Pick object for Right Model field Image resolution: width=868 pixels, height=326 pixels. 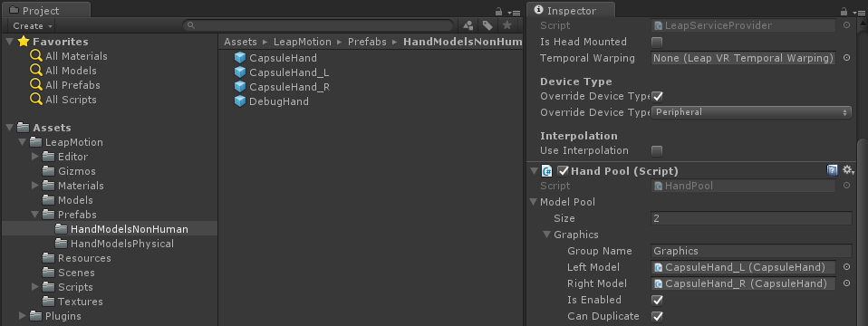click(846, 283)
